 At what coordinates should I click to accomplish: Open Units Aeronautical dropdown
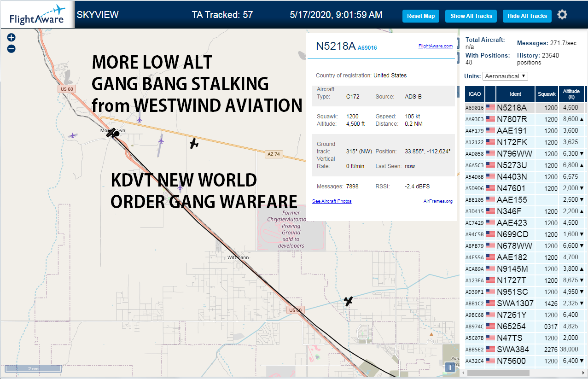click(505, 76)
